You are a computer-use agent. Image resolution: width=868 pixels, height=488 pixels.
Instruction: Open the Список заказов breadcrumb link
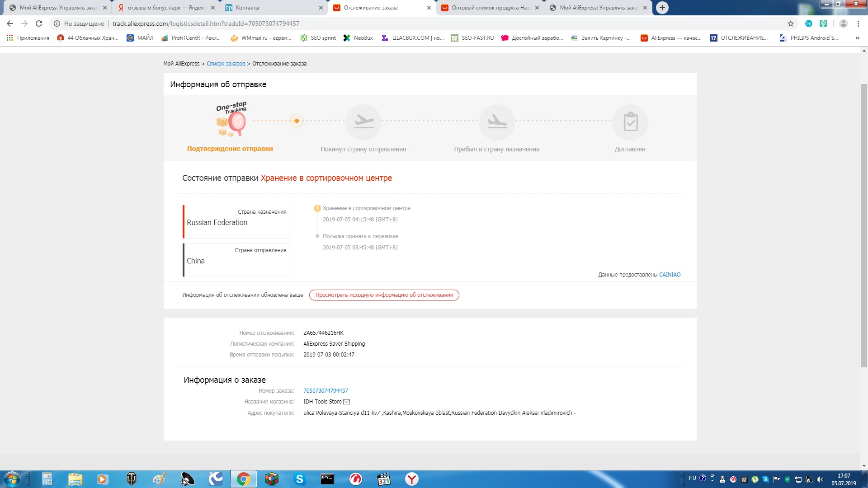coord(226,64)
